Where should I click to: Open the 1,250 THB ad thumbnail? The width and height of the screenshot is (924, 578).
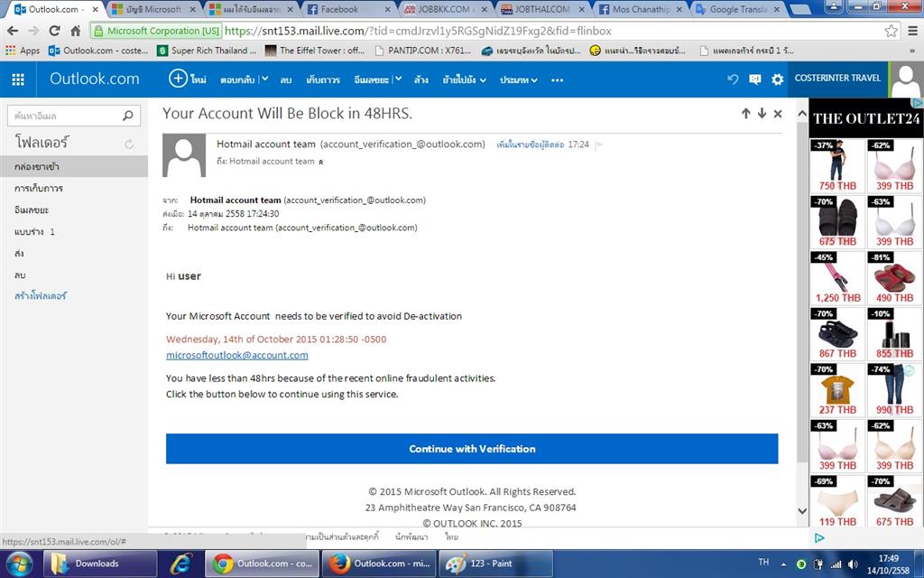[837, 278]
